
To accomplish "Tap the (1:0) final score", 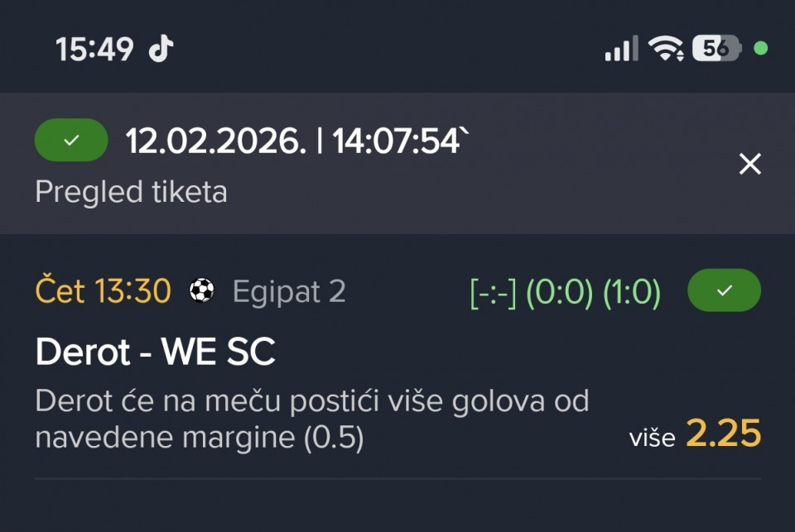I will point(631,292).
